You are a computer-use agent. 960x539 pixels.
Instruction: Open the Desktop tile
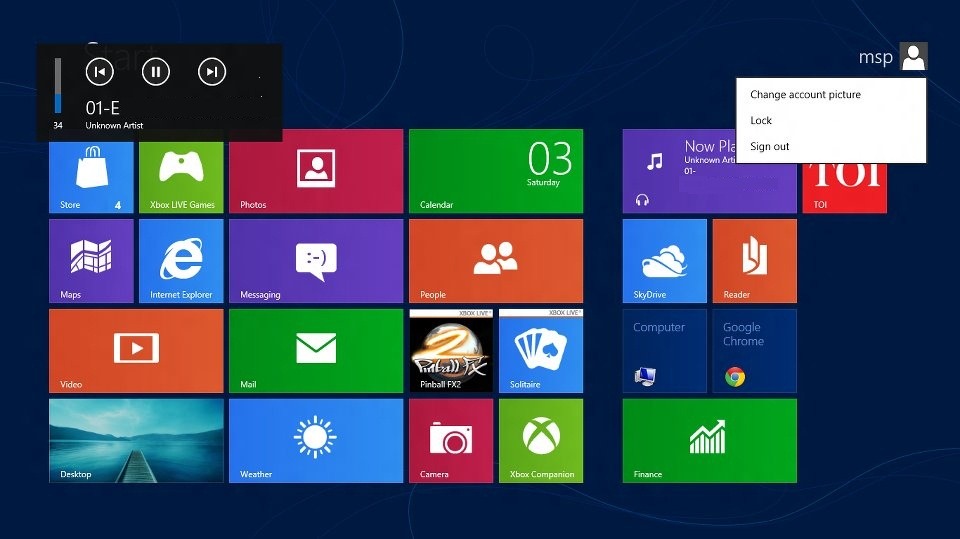[136, 441]
